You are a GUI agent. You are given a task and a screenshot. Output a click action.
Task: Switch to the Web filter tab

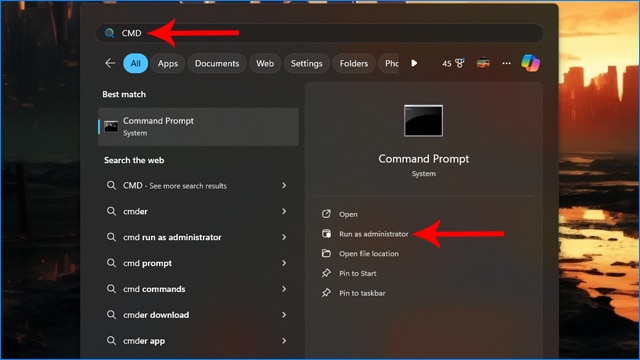[265, 63]
